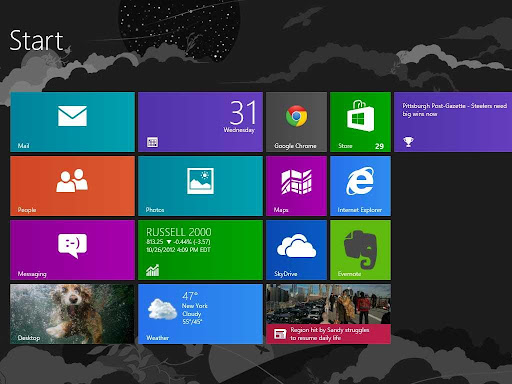Open the Store tile
Viewport: 512px width, 384px height.
click(360, 122)
